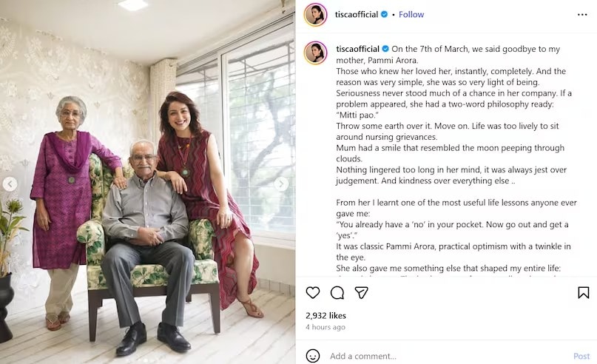Share the post using the paper plane icon

(361, 292)
